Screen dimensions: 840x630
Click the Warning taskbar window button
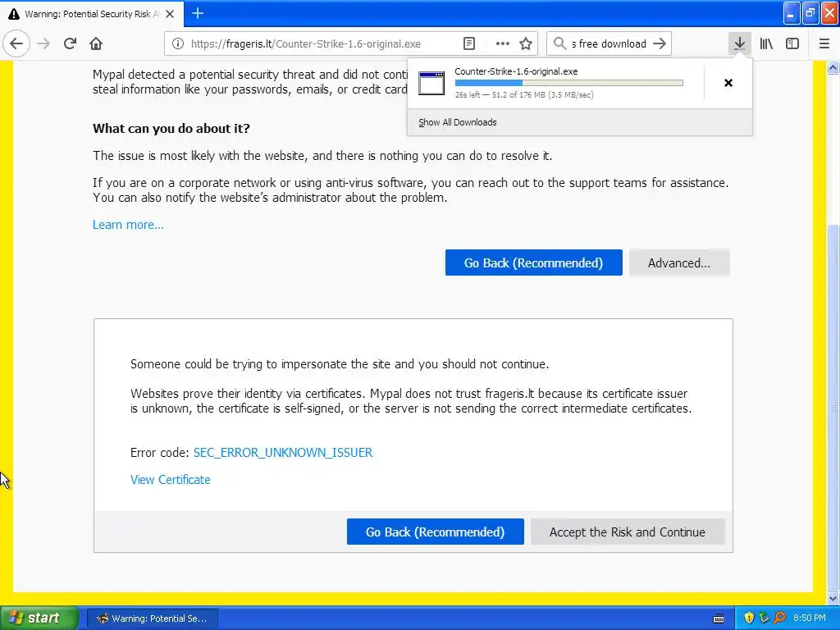point(152,619)
